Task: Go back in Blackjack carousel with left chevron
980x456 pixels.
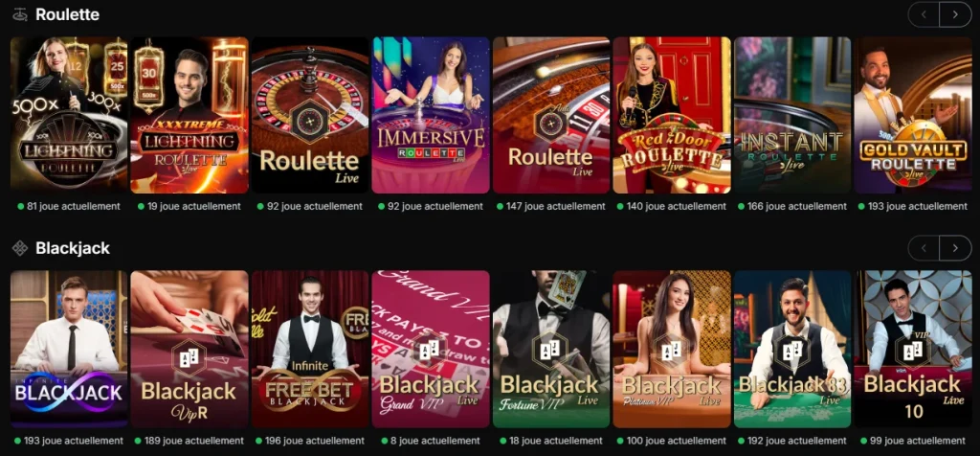Action: pyautogui.click(x=924, y=248)
